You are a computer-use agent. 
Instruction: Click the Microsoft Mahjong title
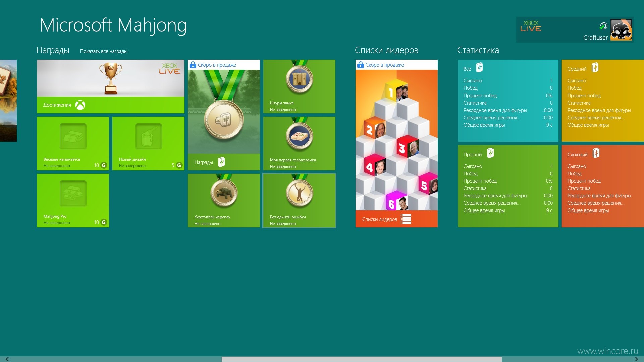tap(113, 25)
